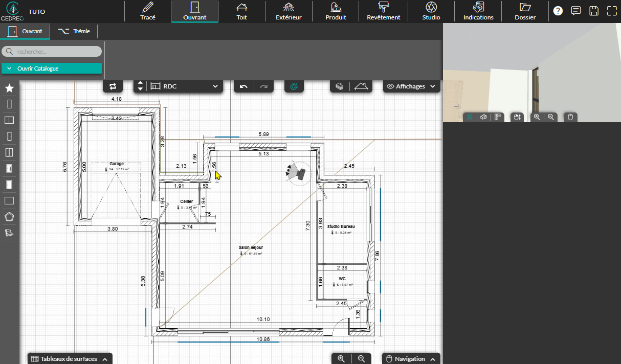Image resolution: width=621 pixels, height=364 pixels.
Task: Open the Toit menu tab
Action: pyautogui.click(x=242, y=11)
